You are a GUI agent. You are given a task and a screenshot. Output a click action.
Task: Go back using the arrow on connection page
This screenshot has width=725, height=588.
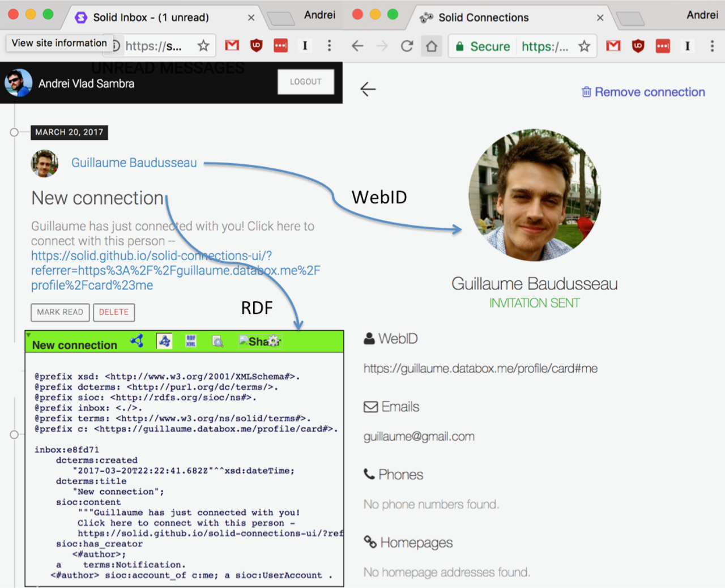click(x=368, y=89)
